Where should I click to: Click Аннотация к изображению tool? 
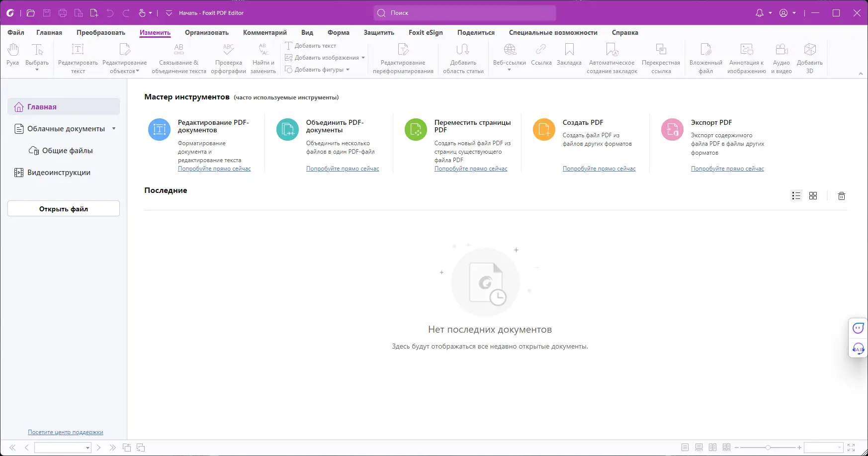(747, 58)
